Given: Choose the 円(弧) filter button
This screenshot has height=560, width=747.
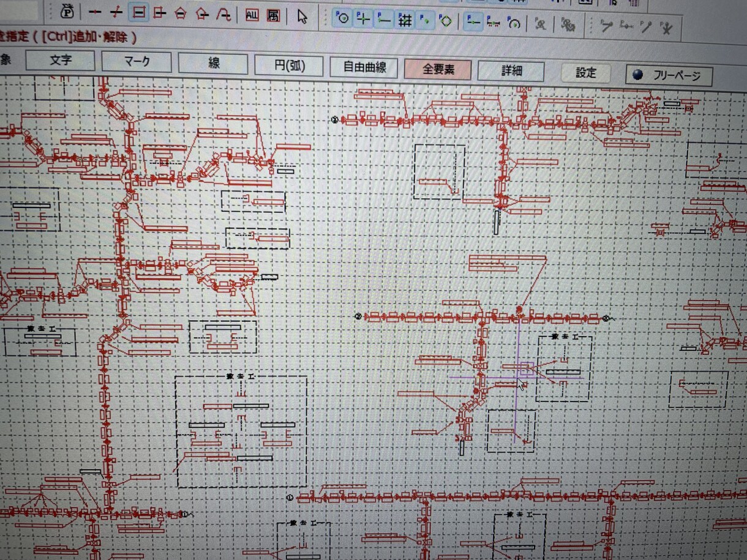Looking at the screenshot, I should (289, 65).
